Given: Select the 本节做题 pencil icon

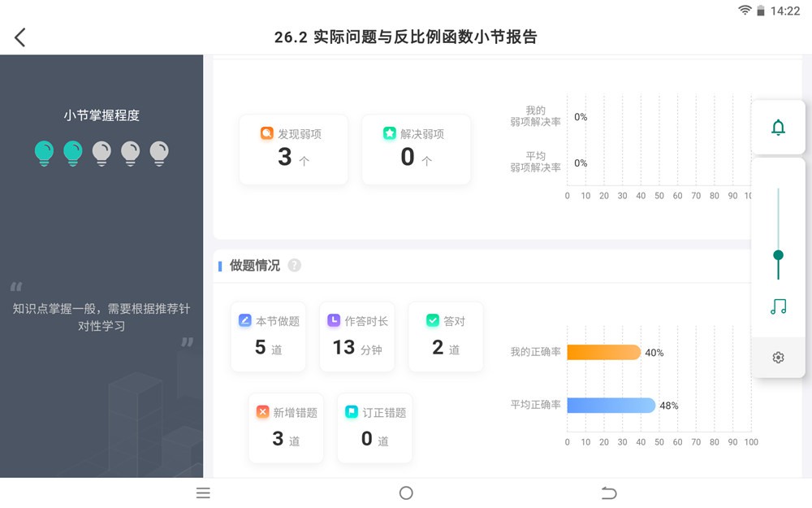Looking at the screenshot, I should [x=246, y=320].
